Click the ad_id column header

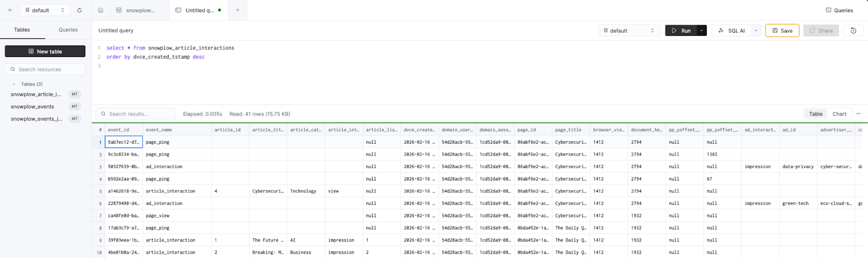tap(798, 130)
